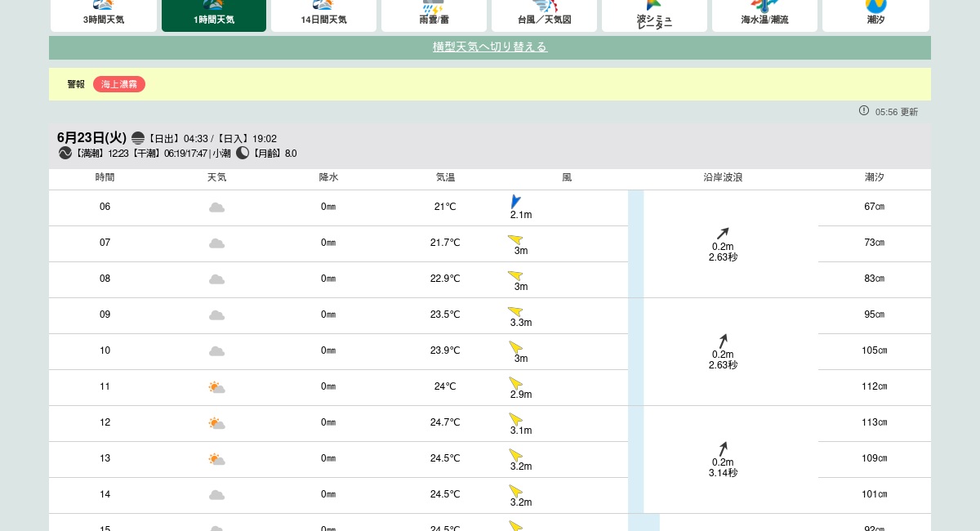Click the 05:56 更新 timestamp
980x531 pixels.
pyautogui.click(x=897, y=112)
